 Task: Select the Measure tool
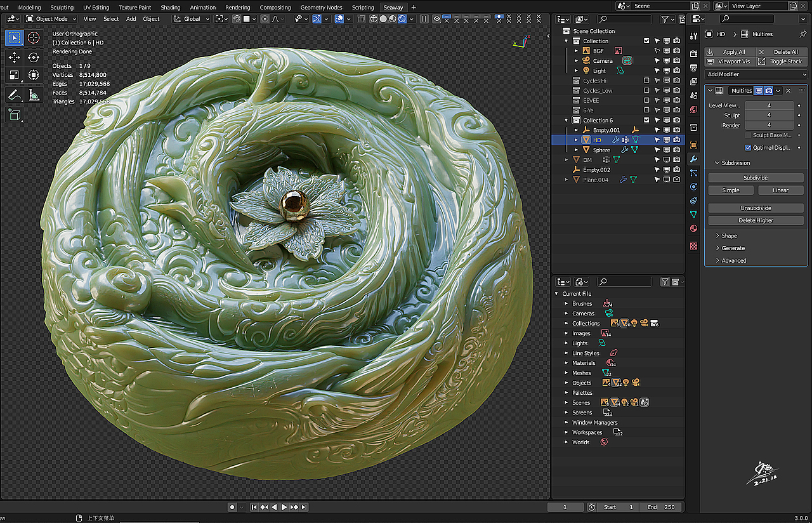point(34,95)
